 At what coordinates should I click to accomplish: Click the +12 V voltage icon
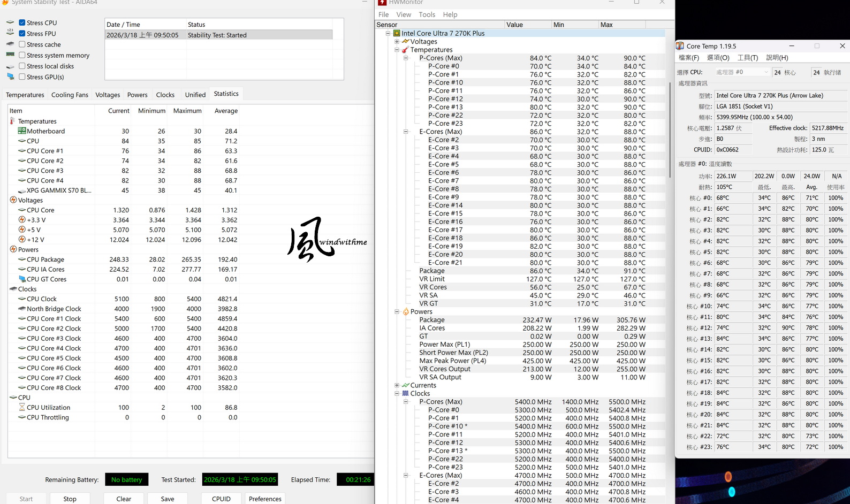pos(22,240)
